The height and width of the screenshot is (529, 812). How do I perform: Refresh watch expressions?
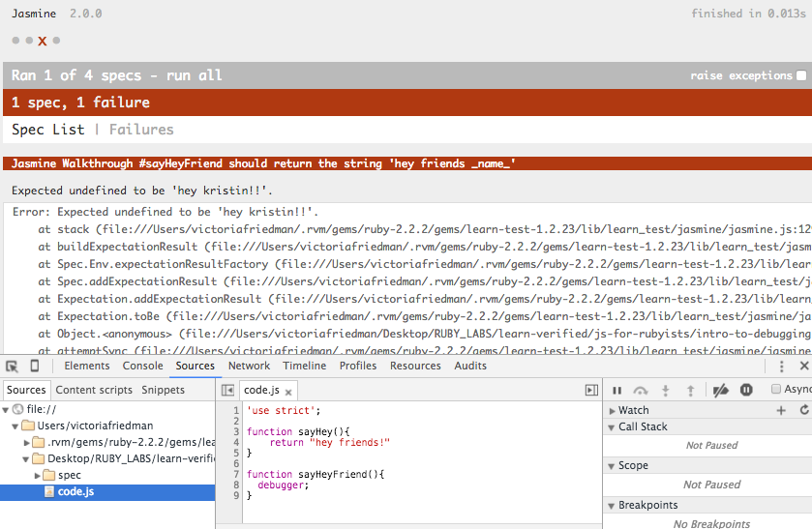pyautogui.click(x=804, y=410)
